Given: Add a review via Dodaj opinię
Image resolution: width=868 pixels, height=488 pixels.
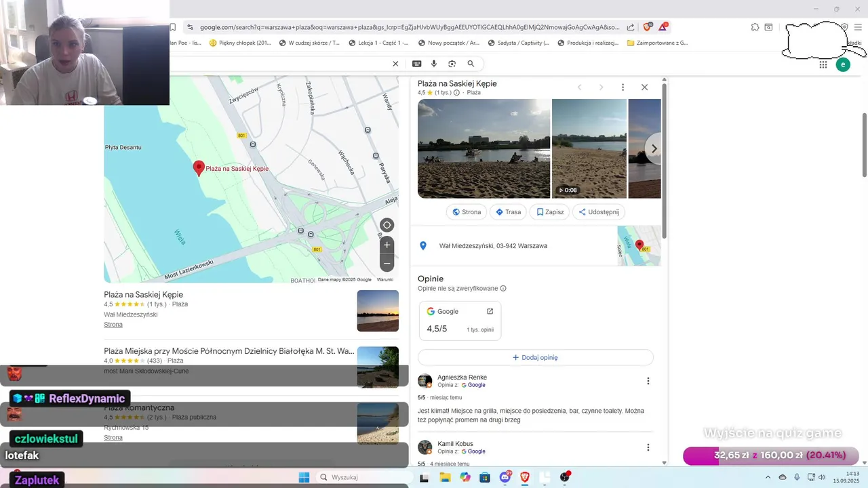Looking at the screenshot, I should 536,357.
